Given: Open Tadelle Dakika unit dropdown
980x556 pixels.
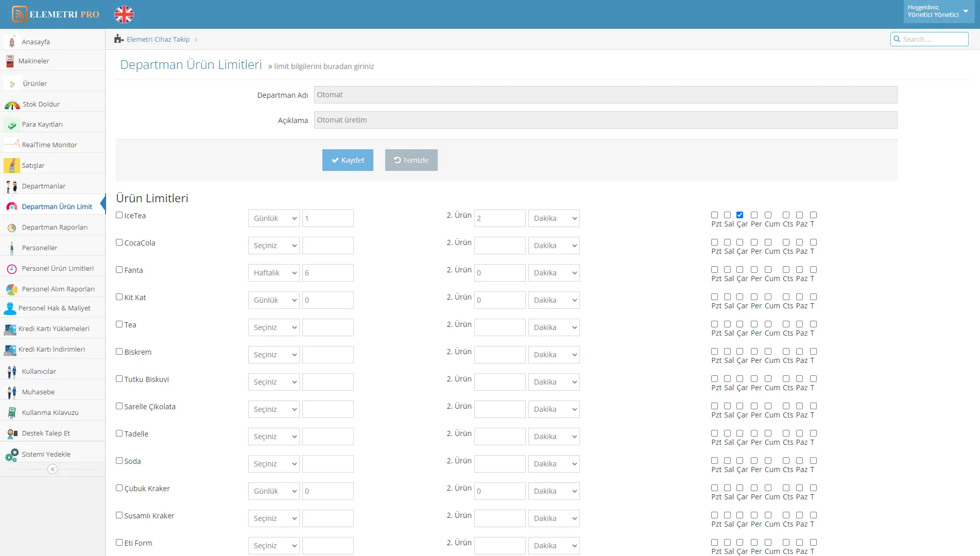Looking at the screenshot, I should pyautogui.click(x=554, y=437).
